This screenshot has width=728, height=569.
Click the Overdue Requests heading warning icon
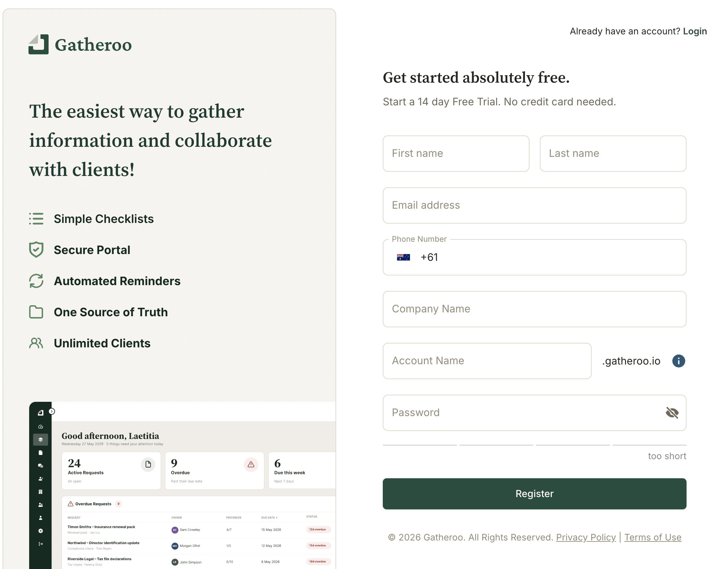coord(70,504)
